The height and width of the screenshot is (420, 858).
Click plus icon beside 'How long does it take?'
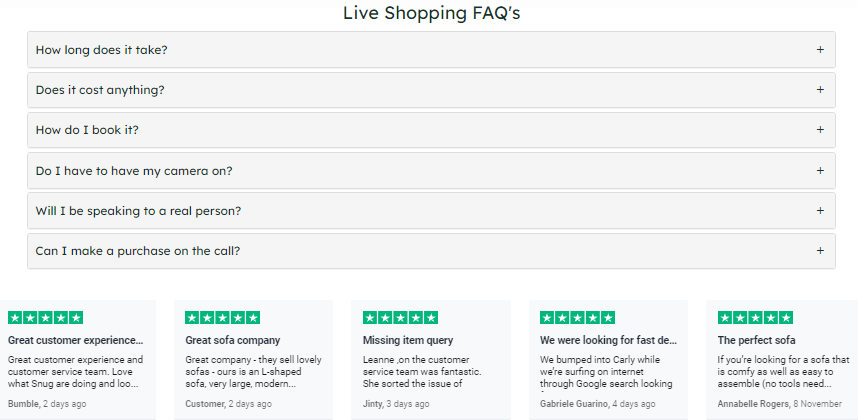820,50
